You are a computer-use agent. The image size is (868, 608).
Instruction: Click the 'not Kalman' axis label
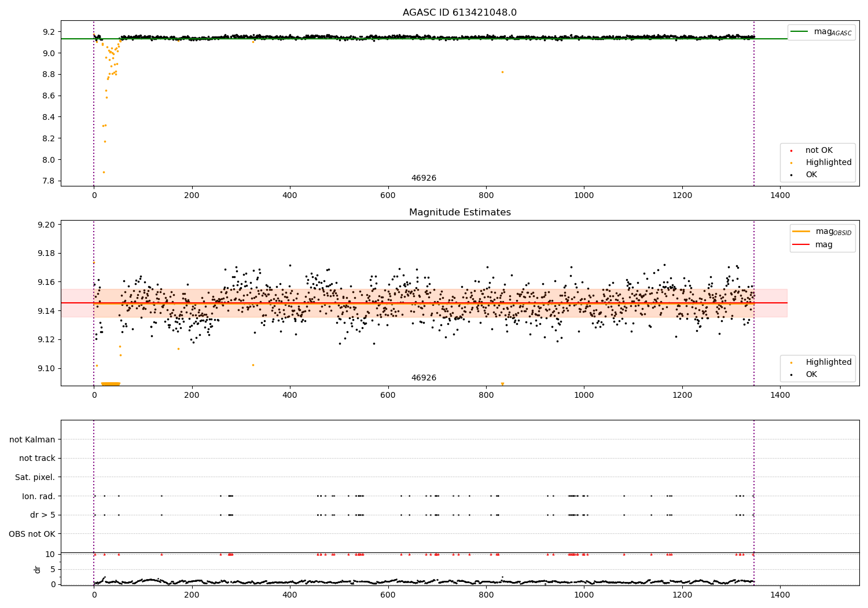click(x=32, y=439)
